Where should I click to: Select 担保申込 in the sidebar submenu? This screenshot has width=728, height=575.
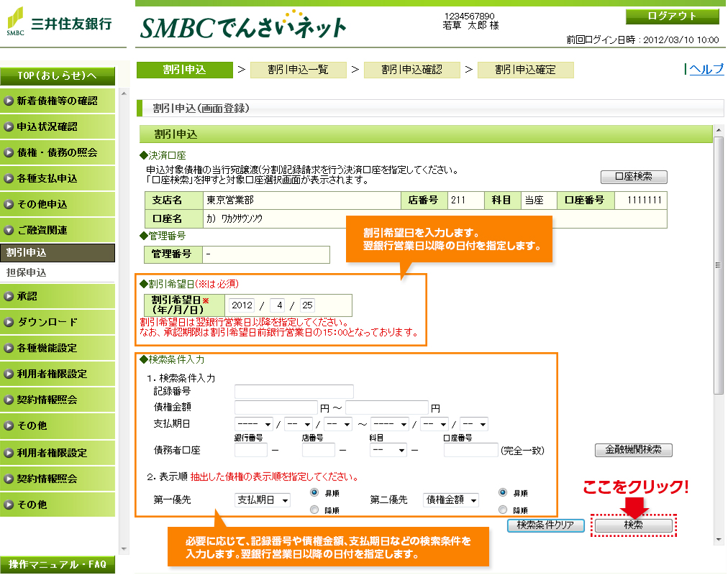pos(58,272)
